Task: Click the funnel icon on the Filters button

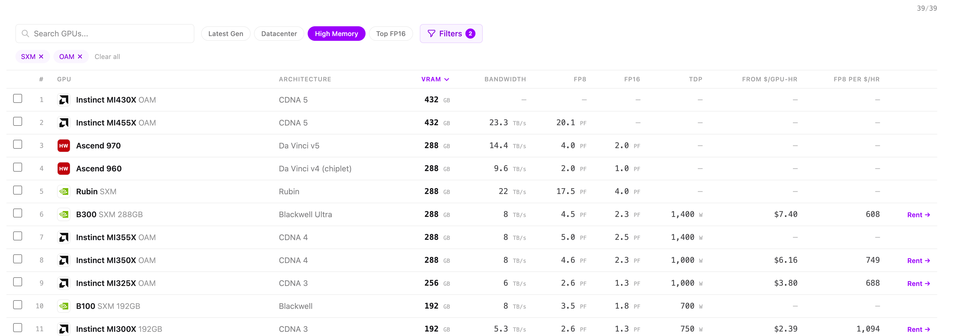Action: (x=431, y=34)
